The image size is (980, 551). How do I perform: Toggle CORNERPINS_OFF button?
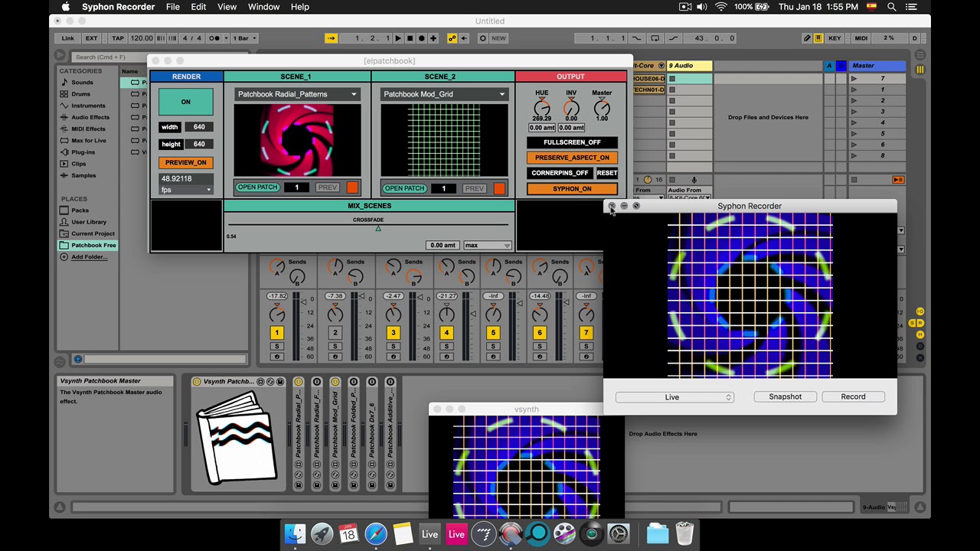(x=560, y=173)
